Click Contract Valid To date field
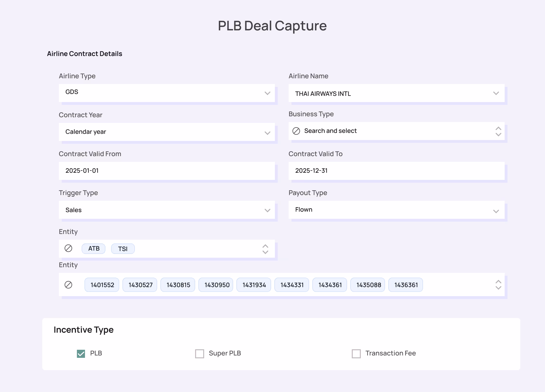Screen dimensions: 545x392 click(396, 171)
